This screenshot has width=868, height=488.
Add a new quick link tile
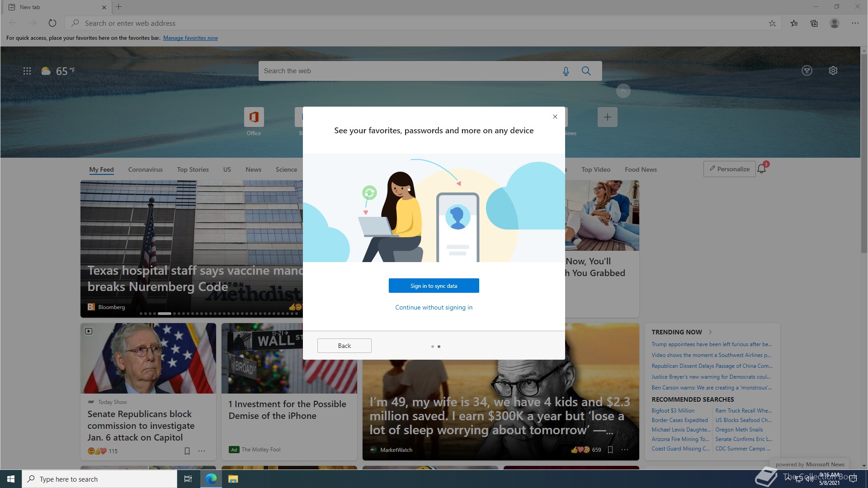pyautogui.click(x=608, y=117)
